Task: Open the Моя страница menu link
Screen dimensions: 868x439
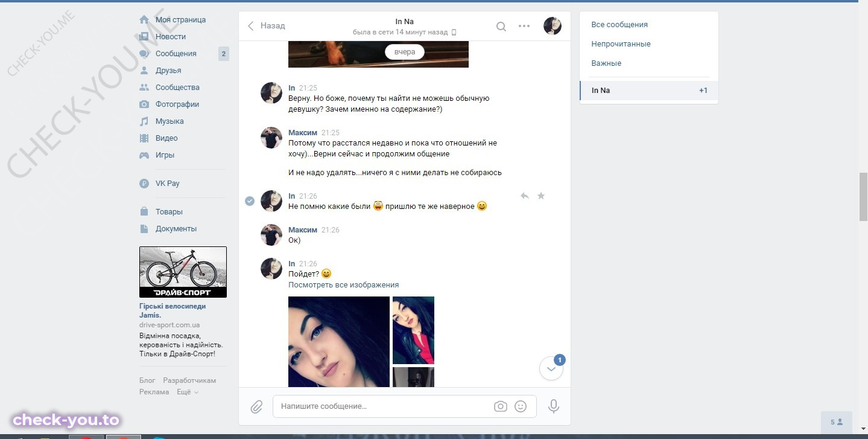Action: (x=180, y=20)
